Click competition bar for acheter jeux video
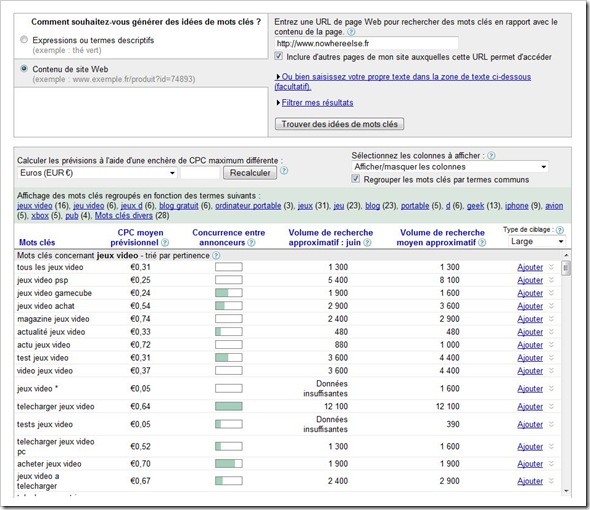The image size is (590, 510). (x=229, y=464)
